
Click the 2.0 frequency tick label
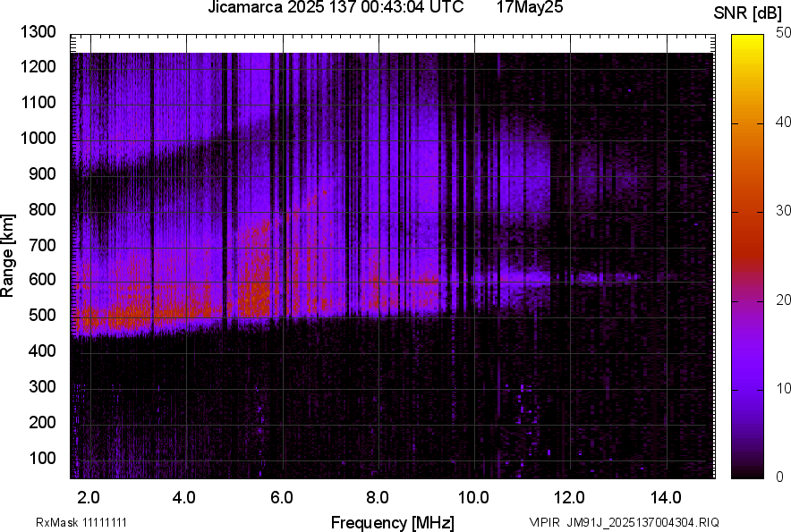(x=89, y=497)
